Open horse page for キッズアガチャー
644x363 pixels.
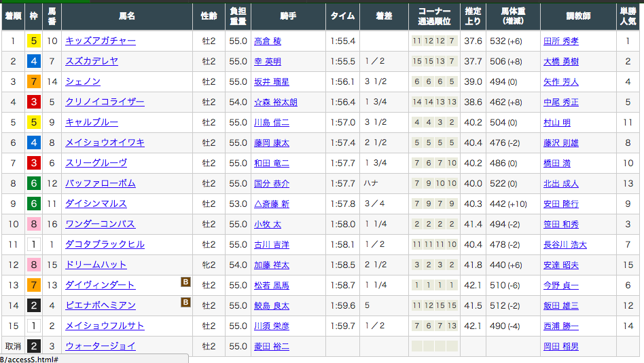[101, 41]
